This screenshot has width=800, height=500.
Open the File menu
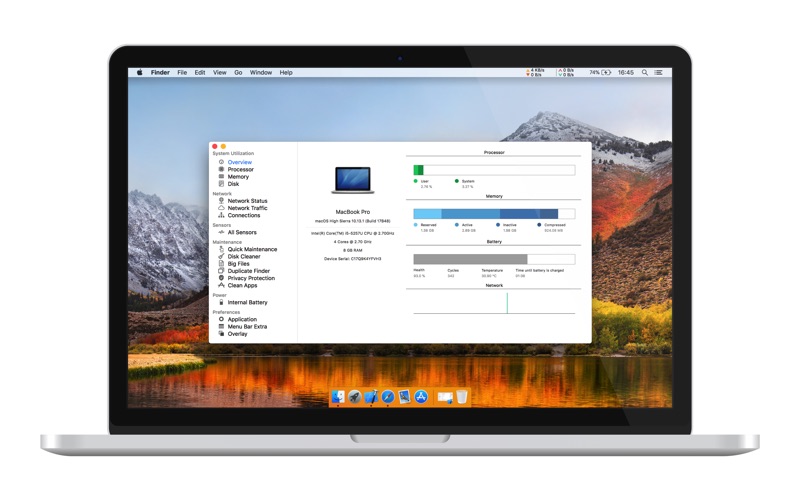coord(182,72)
